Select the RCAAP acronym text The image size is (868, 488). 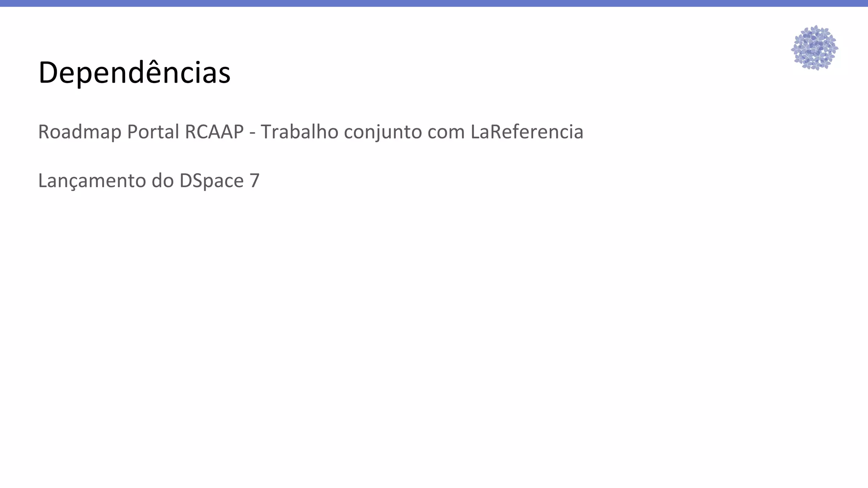click(214, 132)
